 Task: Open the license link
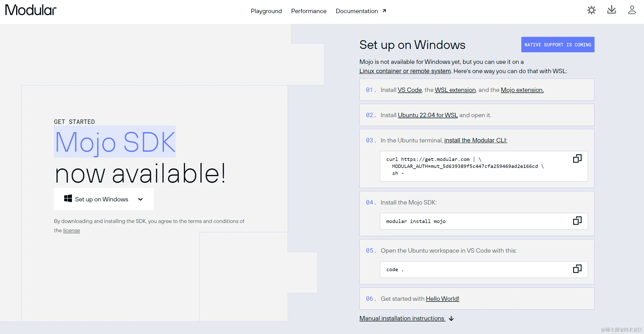click(71, 230)
